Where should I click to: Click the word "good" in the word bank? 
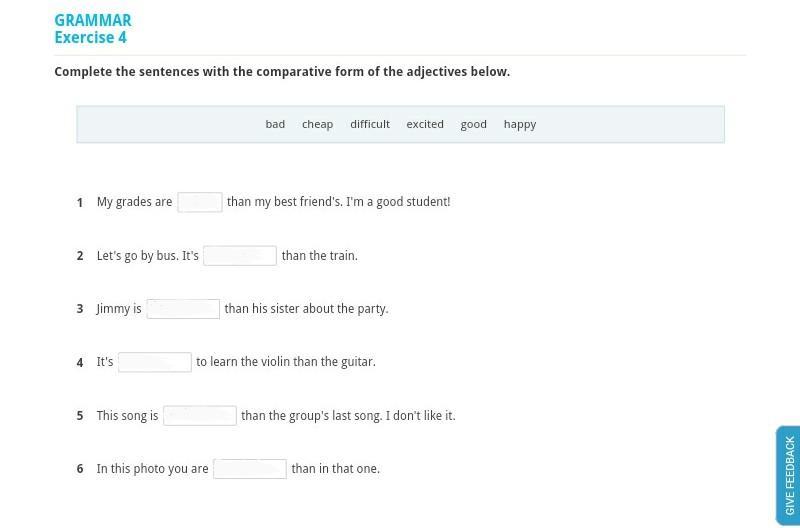point(473,125)
